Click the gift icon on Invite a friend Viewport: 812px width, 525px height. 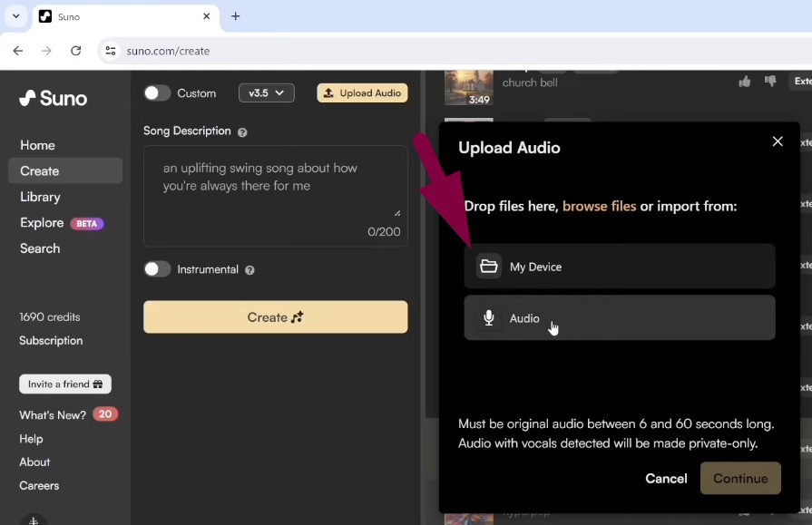coord(98,384)
